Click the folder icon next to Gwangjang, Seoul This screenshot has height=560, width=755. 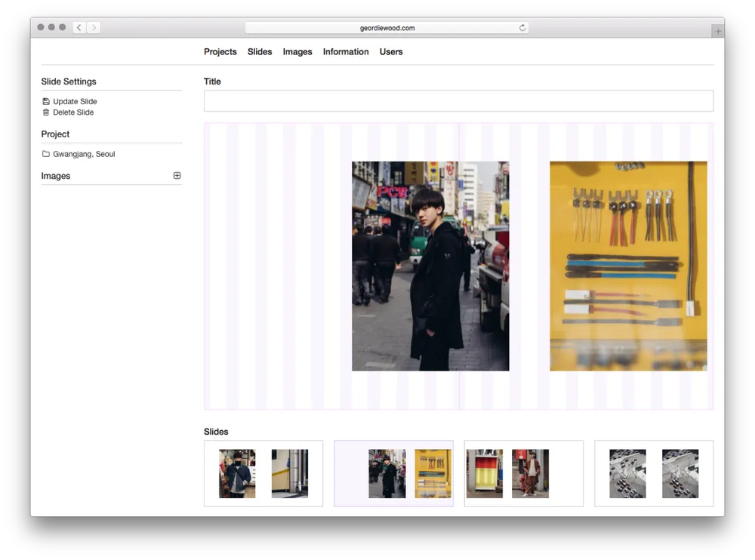tap(46, 154)
